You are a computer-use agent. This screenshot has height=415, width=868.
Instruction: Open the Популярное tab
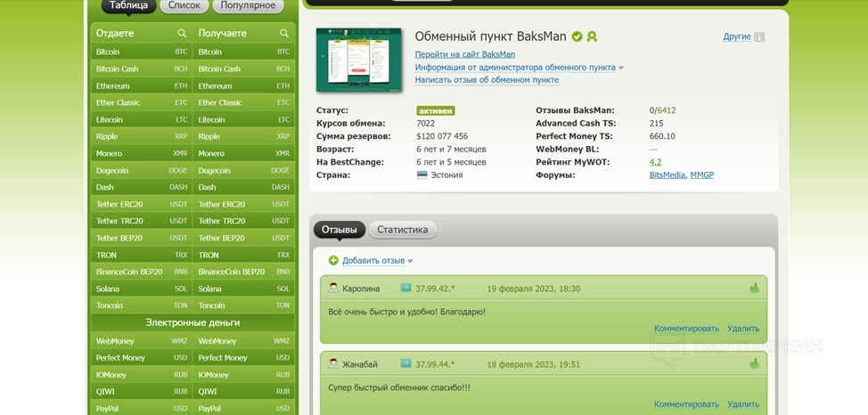point(248,5)
